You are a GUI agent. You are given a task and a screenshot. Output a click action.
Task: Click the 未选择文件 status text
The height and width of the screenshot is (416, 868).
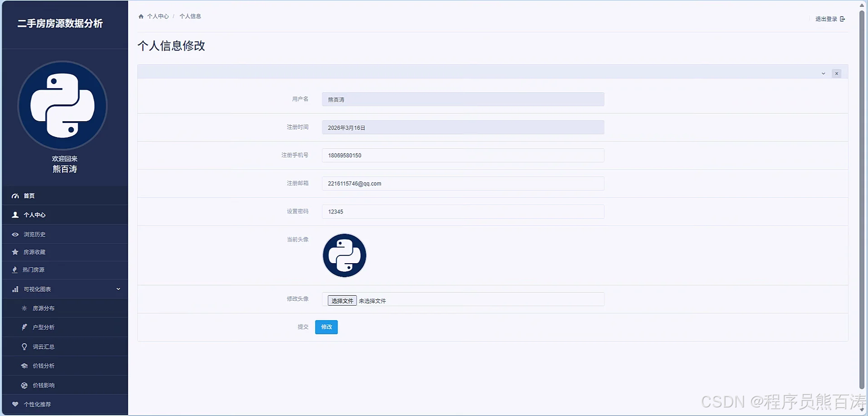pos(372,301)
